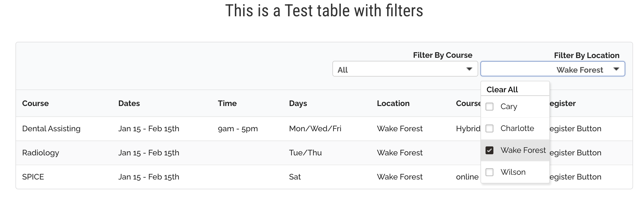The image size is (644, 198).
Task: Click the Dental Assisting Register Button
Action: (575, 129)
